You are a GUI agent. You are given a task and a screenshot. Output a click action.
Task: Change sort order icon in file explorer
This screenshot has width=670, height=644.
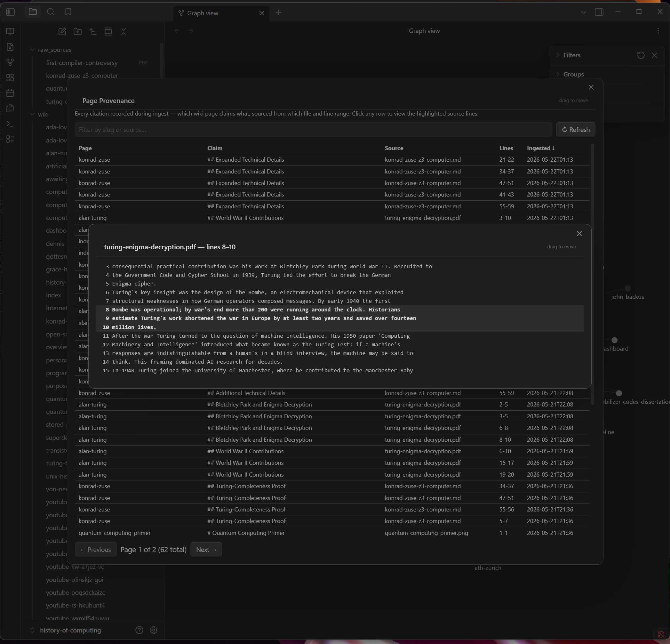click(x=93, y=31)
